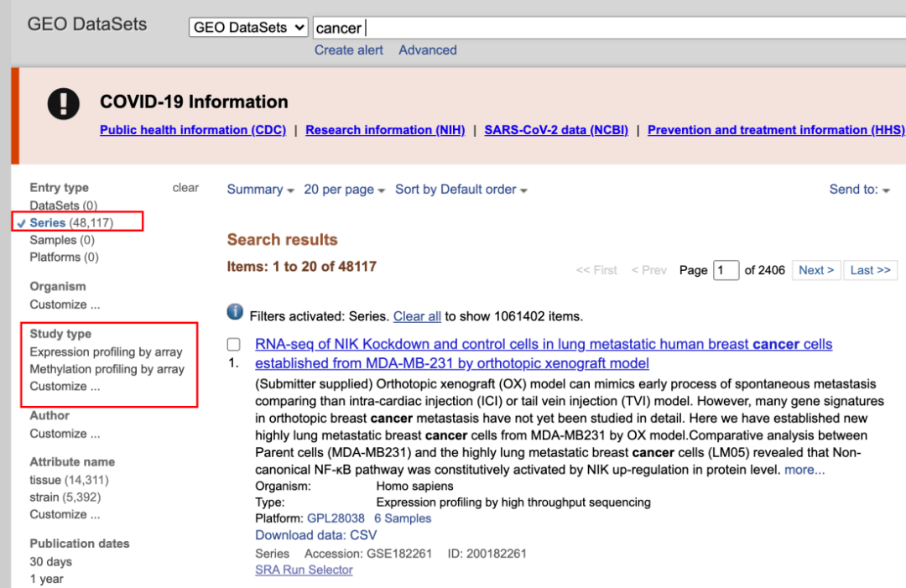
Task: Open the GEO DataSets database dropdown
Action: point(247,27)
